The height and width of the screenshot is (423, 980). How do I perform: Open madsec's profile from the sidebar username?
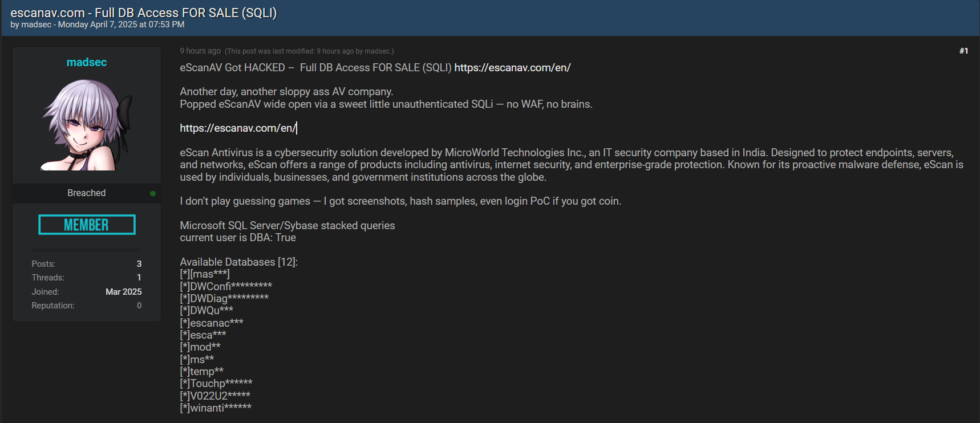[x=87, y=62]
